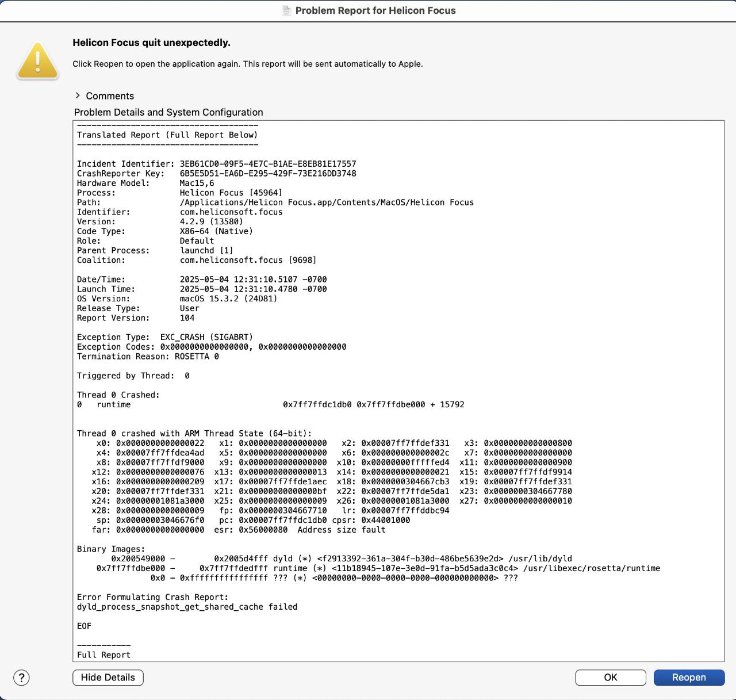Image resolution: width=736 pixels, height=700 pixels.
Task: Select the CrashReporter Key value 6B5E5D51-EA6D-E295-429F-73E216DD3748
Action: click(x=268, y=173)
